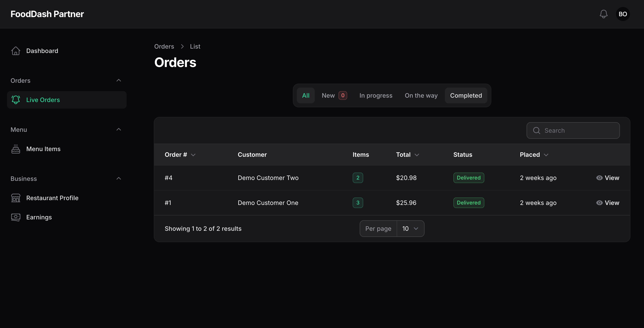Switch to the Completed tab
The height and width of the screenshot is (328, 644).
(466, 95)
